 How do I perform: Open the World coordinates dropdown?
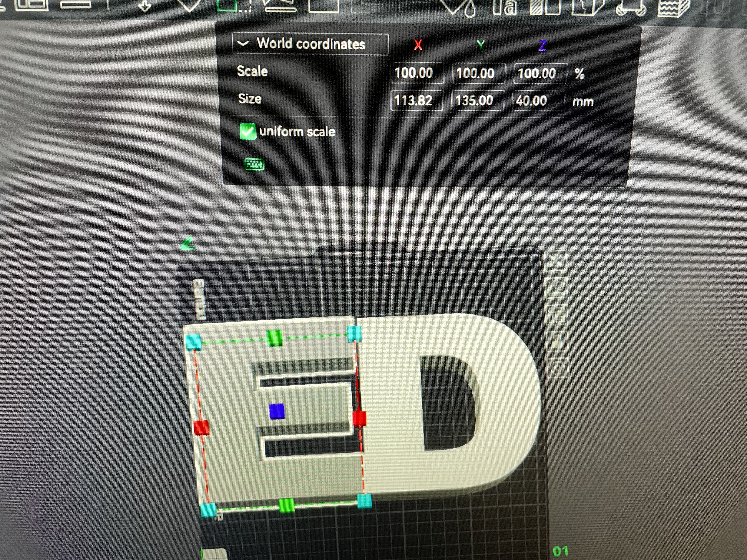(310, 44)
